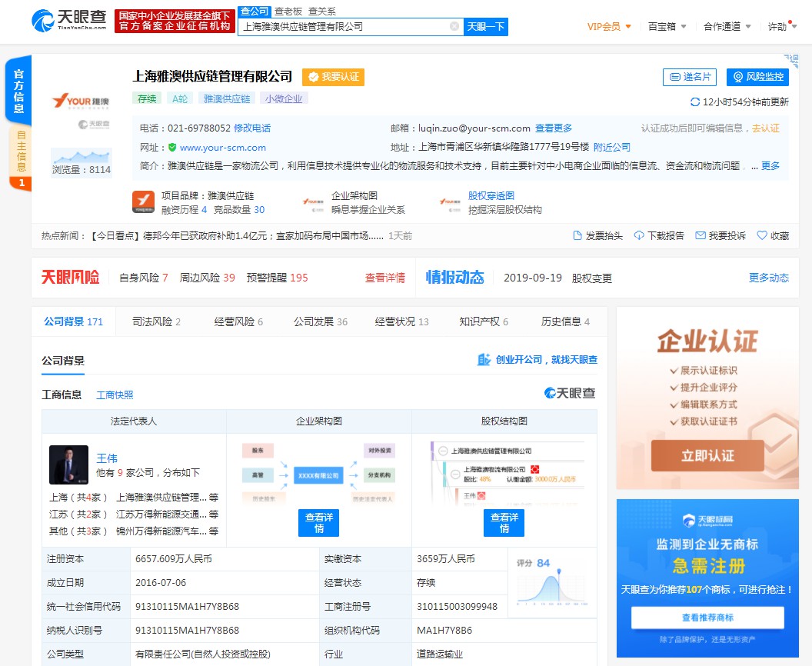
Task: Click the complaint (我要投诉) envelope icon
Action: [701, 235]
